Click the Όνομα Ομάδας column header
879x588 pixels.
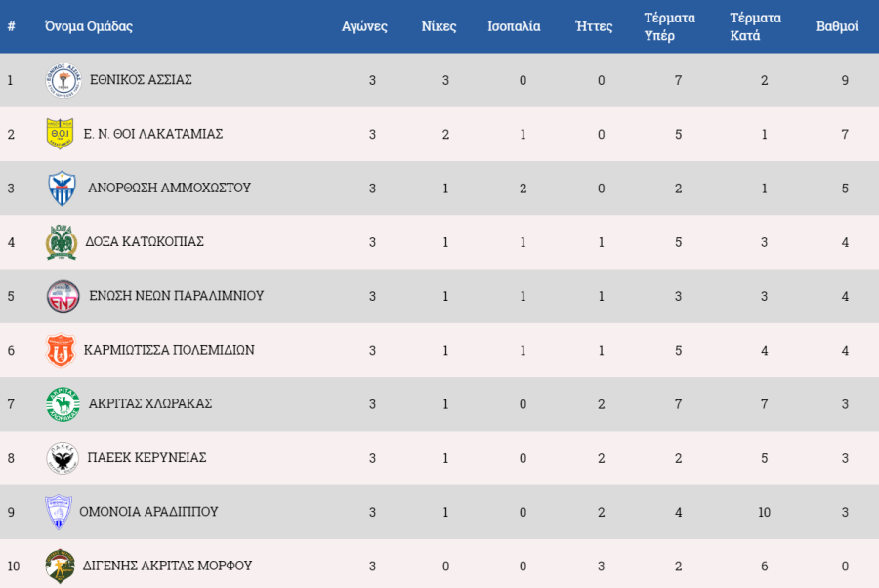coord(89,26)
